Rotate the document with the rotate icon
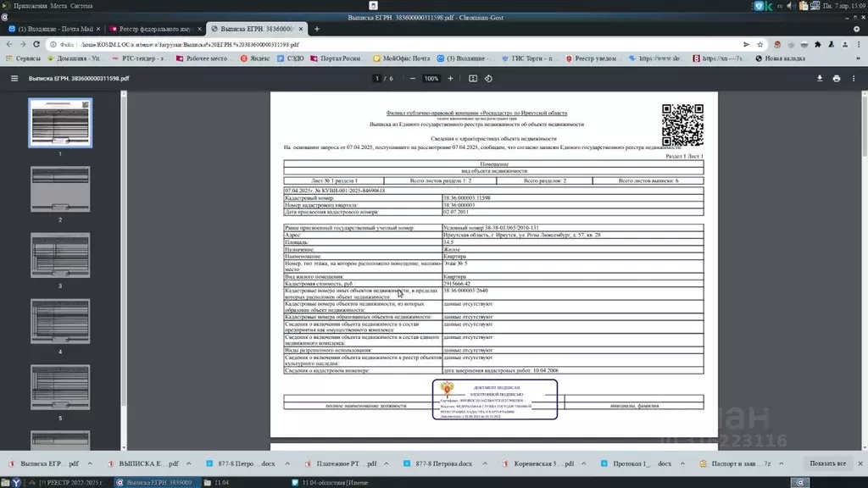 coord(492,78)
